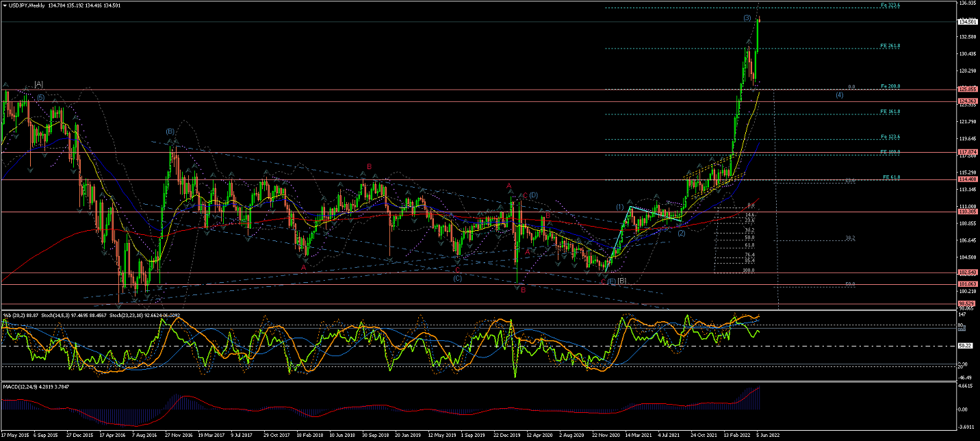
Task: Select the projected wave (4) label
Action: point(839,94)
